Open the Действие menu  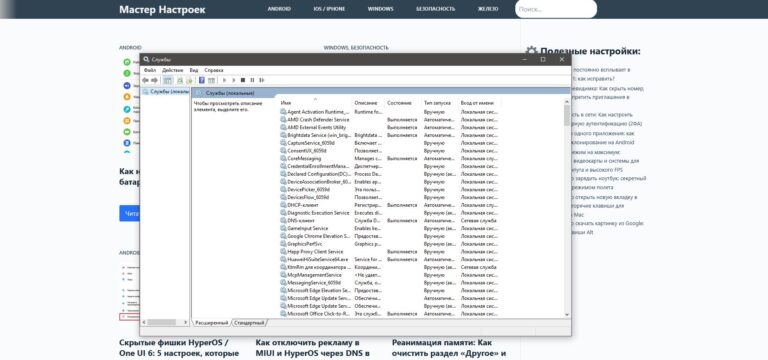[172, 70]
